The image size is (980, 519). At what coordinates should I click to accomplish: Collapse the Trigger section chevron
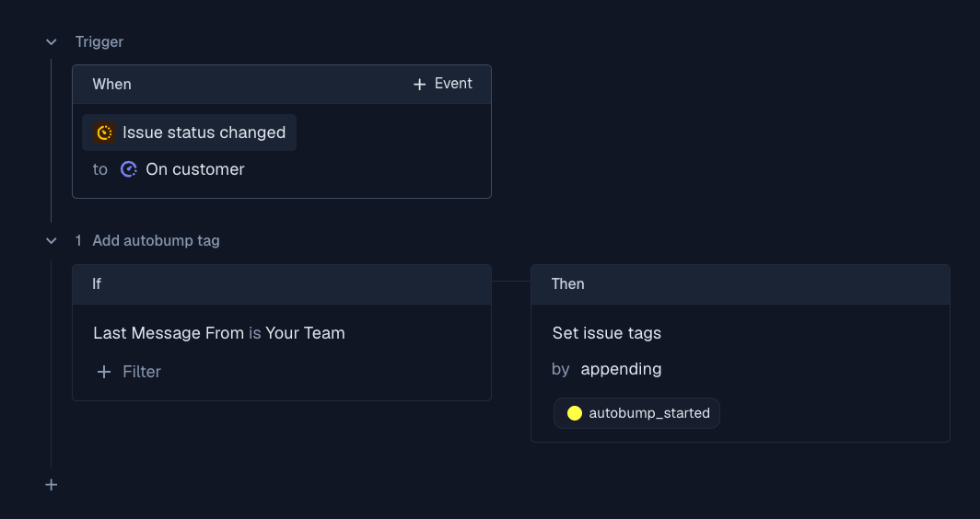[52, 41]
